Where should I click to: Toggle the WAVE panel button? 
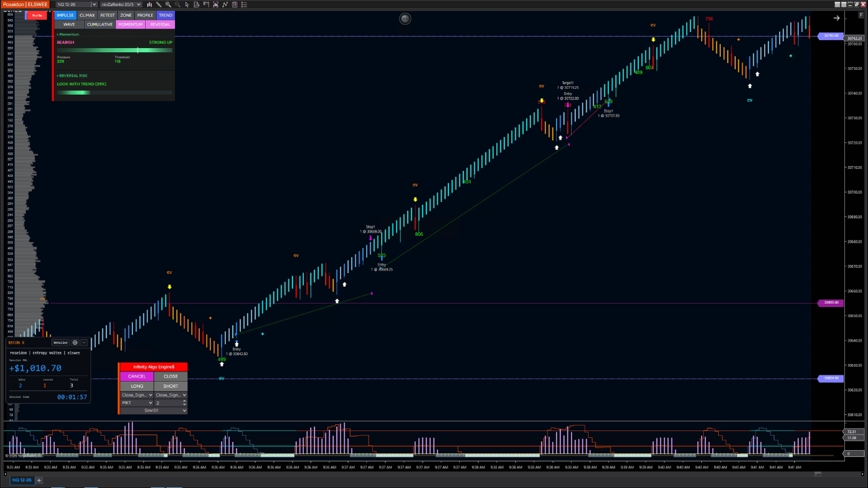coord(69,24)
